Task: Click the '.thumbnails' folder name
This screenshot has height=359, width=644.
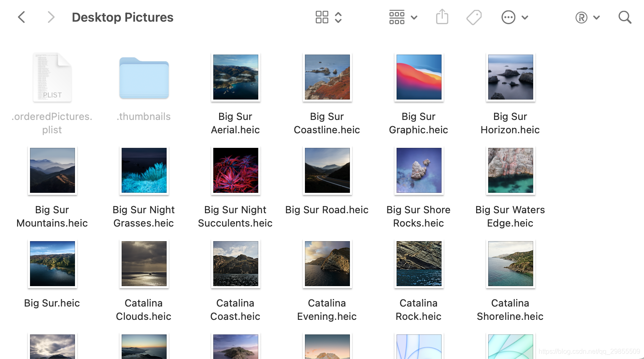Action: [144, 117]
